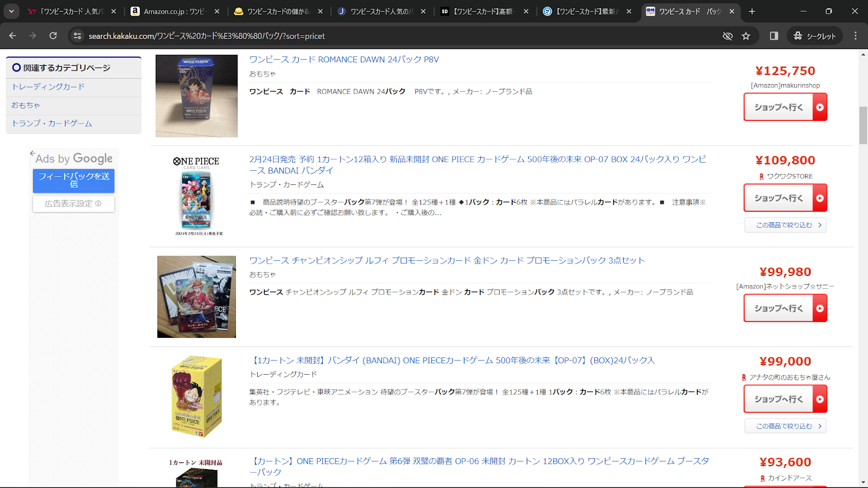Click the scrollbar up arrow
The image size is (868, 488).
tap(863, 54)
